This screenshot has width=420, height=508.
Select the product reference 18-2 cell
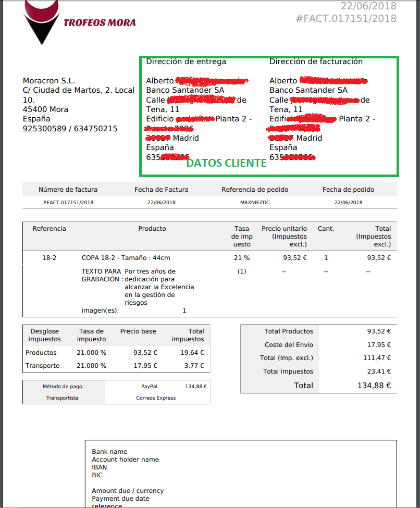pos(50,258)
